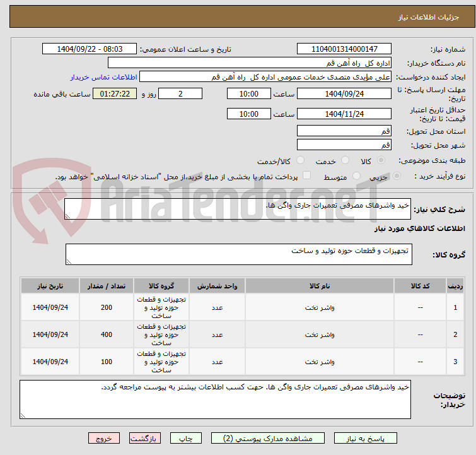
Task: Click the 'توضیحات خریدار' notes textarea
Action: (x=215, y=399)
